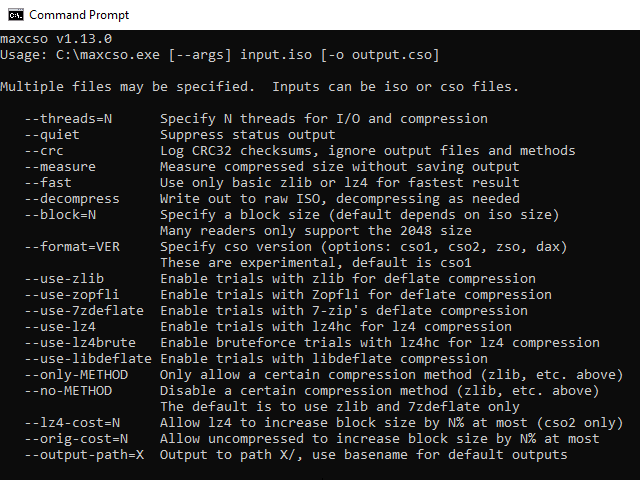
Task: Click the Command Prompt window title text
Action: [79, 15]
